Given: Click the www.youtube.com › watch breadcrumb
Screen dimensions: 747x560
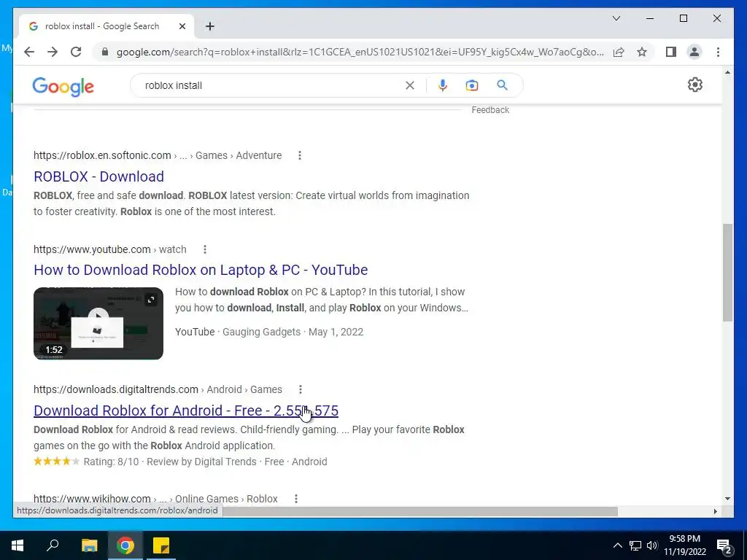Looking at the screenshot, I should click(x=110, y=249).
